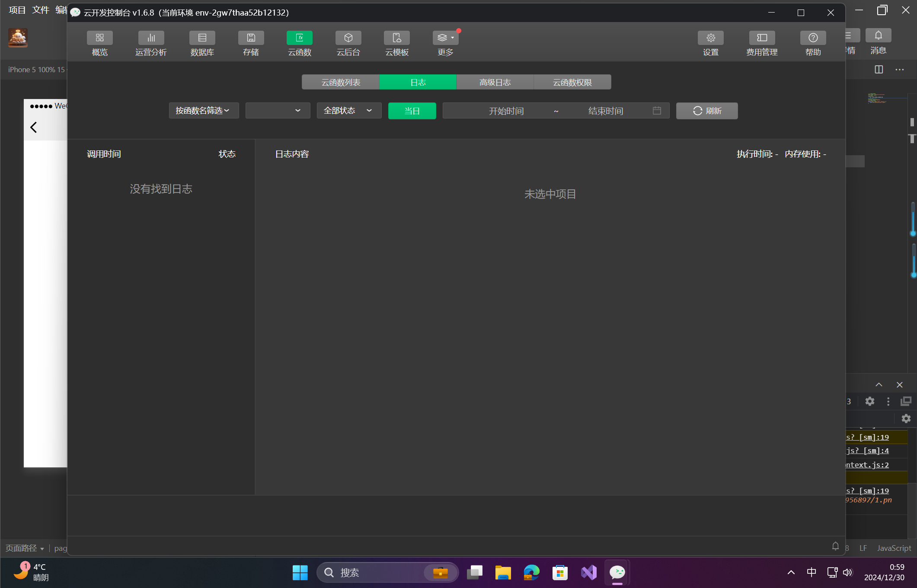Switch to 云函数列表 tab

click(x=340, y=82)
